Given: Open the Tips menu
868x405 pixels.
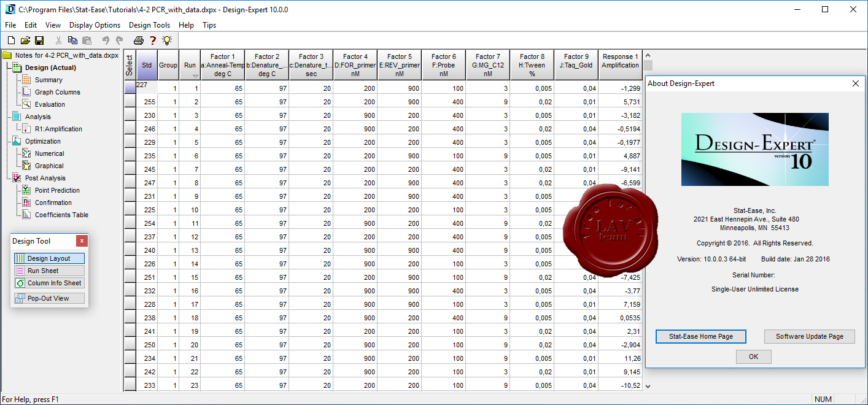Looking at the screenshot, I should pyautogui.click(x=209, y=25).
